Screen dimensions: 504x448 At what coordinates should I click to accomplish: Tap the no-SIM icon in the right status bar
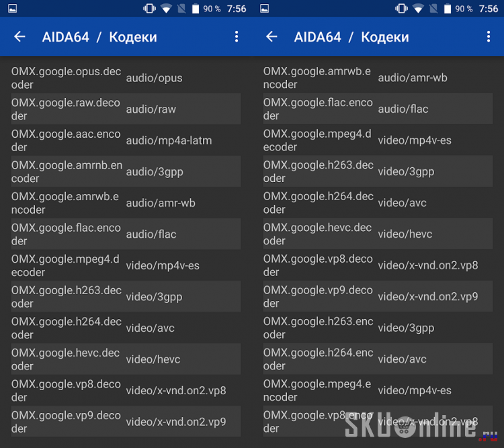click(433, 8)
